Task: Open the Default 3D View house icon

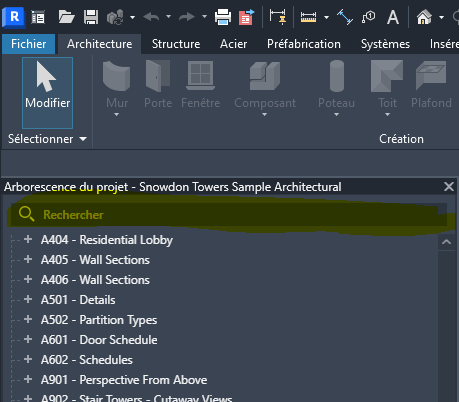Action: [424, 17]
